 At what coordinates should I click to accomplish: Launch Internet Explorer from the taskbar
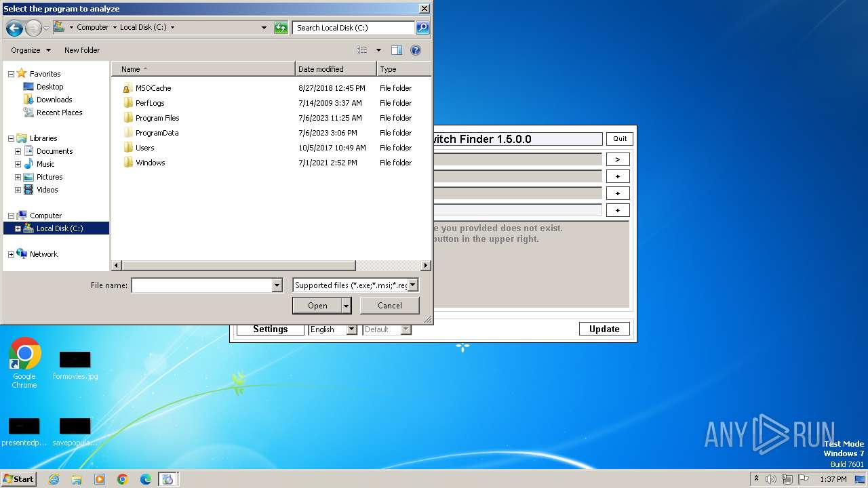(54, 479)
